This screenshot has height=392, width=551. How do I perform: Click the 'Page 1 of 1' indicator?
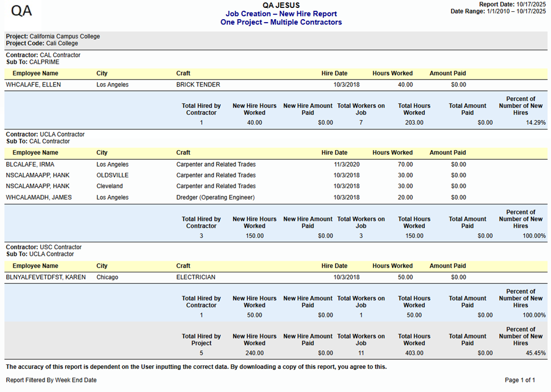point(520,380)
